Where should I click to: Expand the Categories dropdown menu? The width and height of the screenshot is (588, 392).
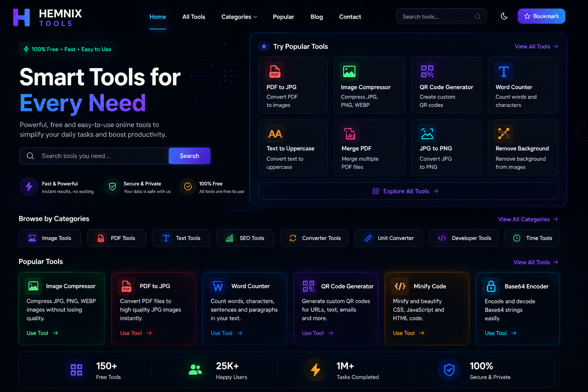point(239,17)
